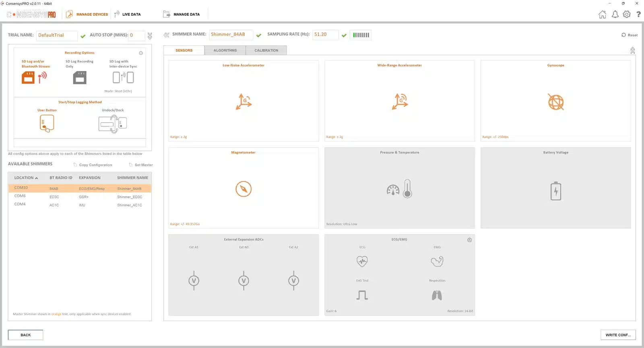Screen dimensions: 644x348
Task: Select SD Log and Bluetooth Stream icon
Action: 34,77
